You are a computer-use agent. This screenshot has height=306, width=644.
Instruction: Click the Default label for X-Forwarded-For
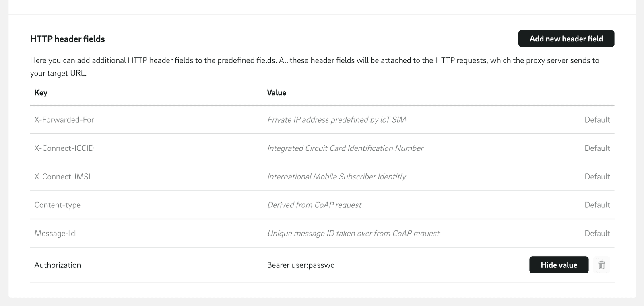click(597, 119)
